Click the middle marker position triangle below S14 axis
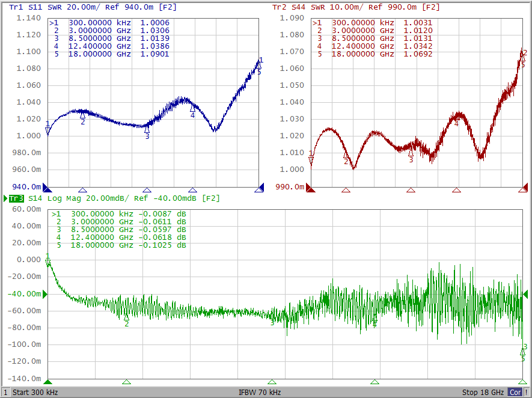This screenshot has width=532, height=398. tap(272, 382)
